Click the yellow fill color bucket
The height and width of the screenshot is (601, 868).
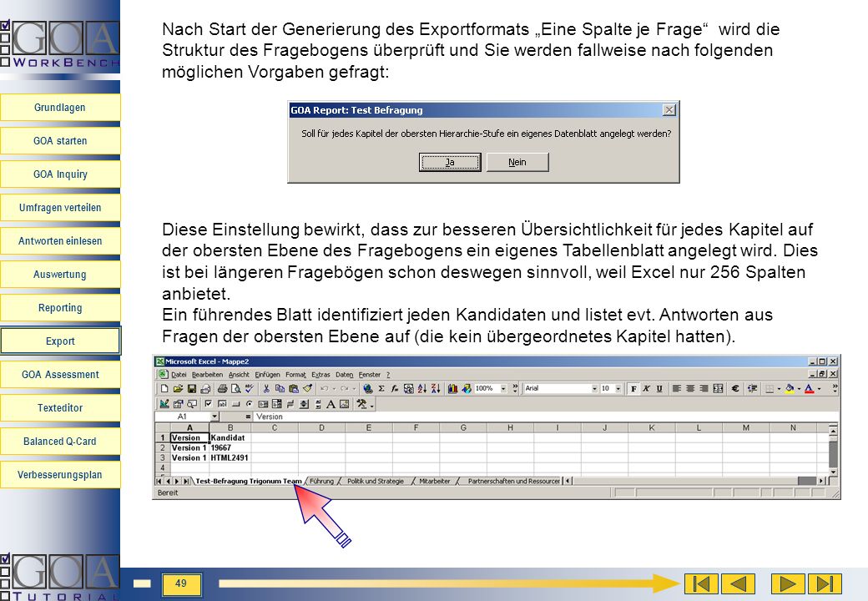790,388
